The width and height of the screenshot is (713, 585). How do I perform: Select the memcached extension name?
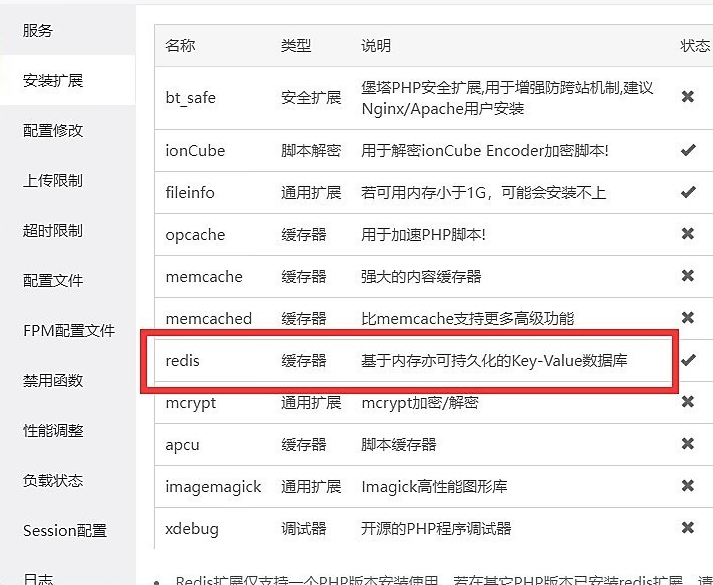click(209, 318)
